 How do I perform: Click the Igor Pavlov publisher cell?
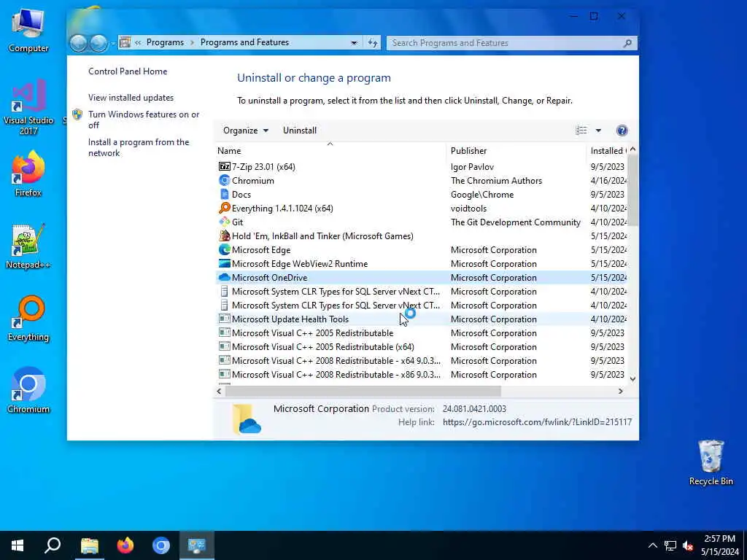472,167
